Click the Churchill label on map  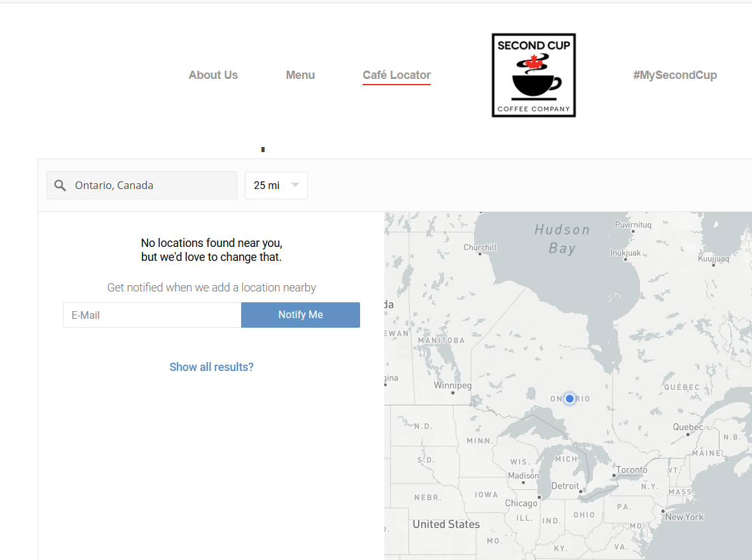(480, 247)
